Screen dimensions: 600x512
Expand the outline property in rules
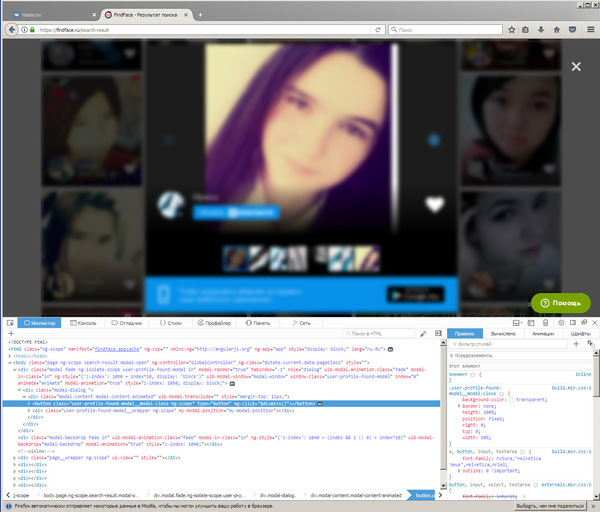coord(458,471)
